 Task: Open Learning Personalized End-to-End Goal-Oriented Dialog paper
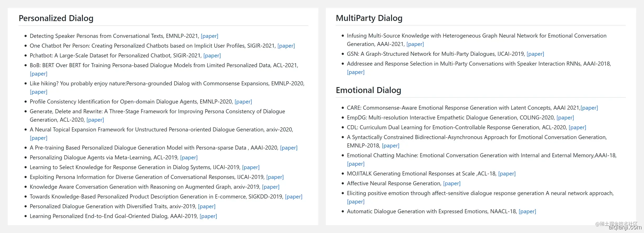pos(208,216)
